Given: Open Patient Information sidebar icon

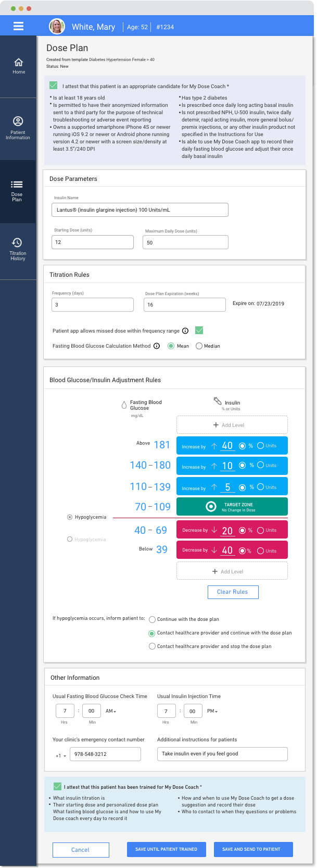Looking at the screenshot, I should tap(18, 128).
